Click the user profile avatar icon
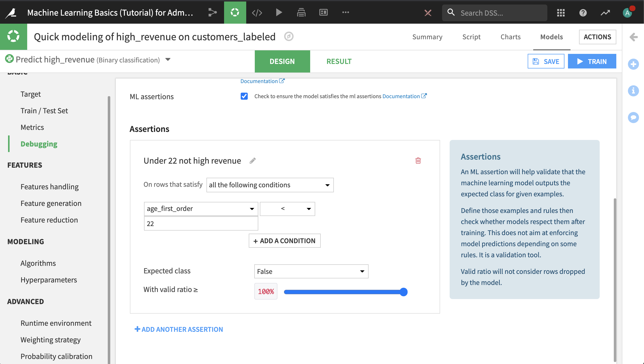The height and width of the screenshot is (364, 644). [628, 12]
